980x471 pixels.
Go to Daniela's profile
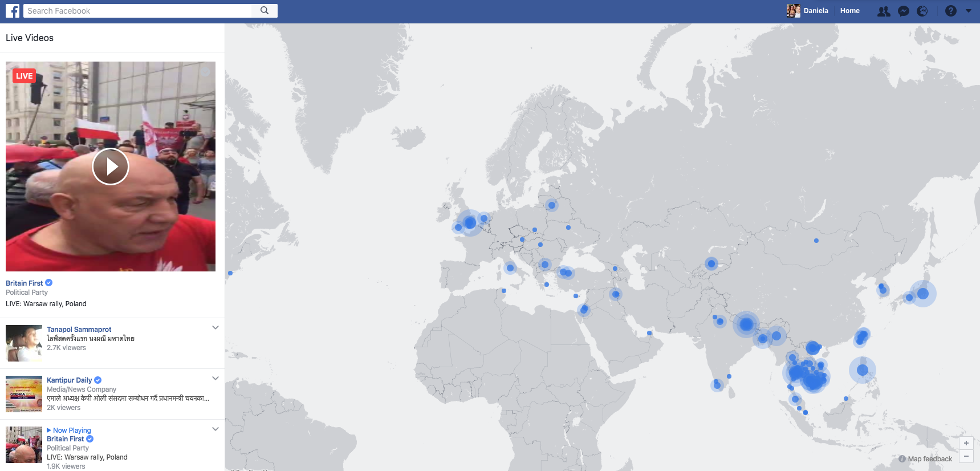(816, 11)
